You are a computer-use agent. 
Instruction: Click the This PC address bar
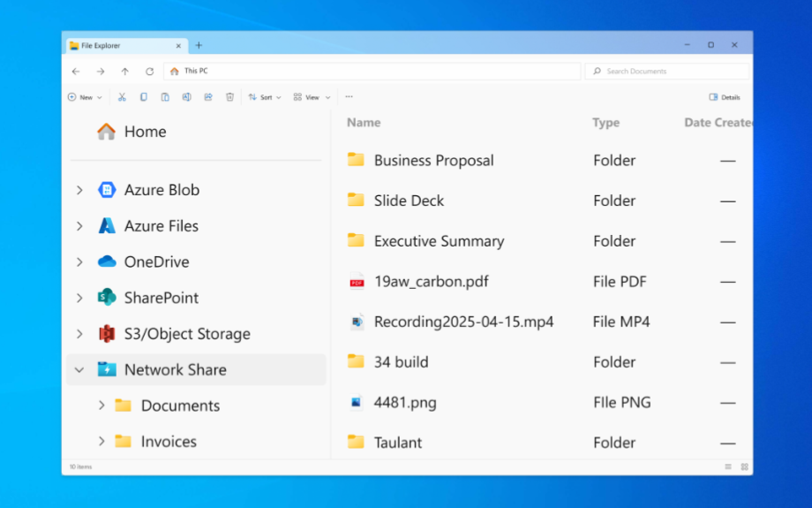372,71
